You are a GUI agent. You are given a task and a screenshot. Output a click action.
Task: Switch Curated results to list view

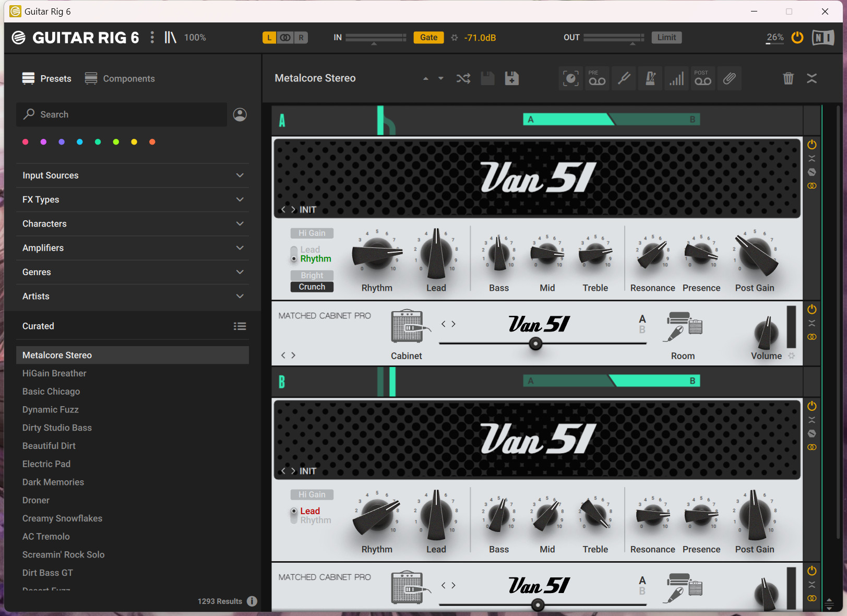(240, 326)
